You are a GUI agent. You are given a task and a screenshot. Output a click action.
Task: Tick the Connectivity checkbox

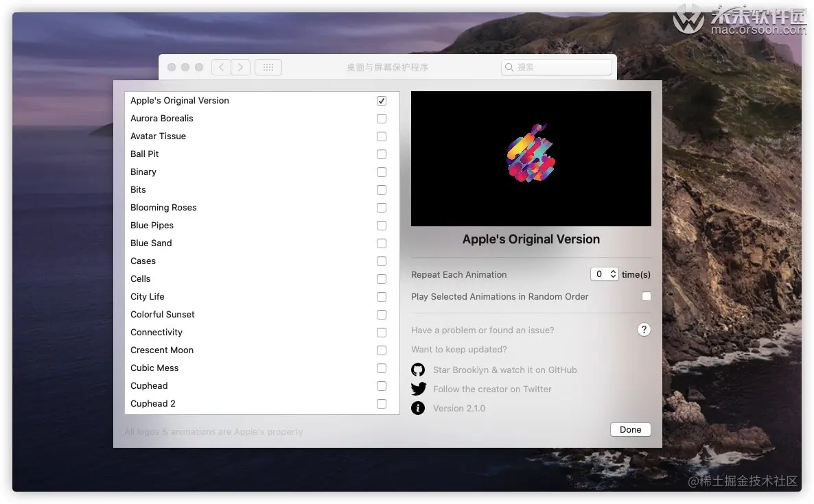tap(382, 333)
